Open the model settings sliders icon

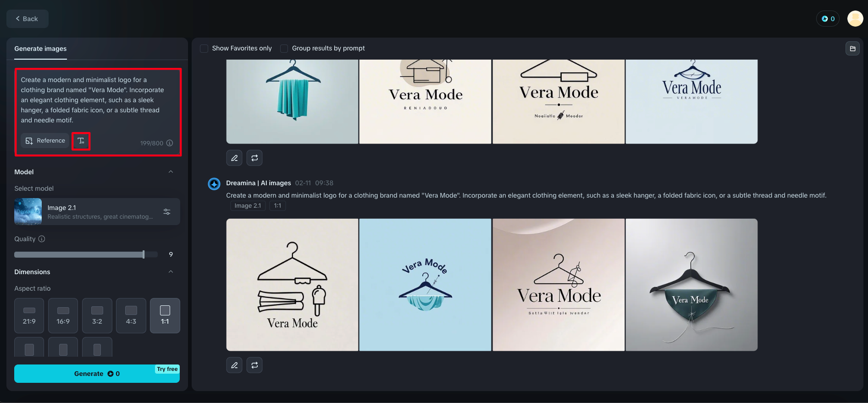167,211
